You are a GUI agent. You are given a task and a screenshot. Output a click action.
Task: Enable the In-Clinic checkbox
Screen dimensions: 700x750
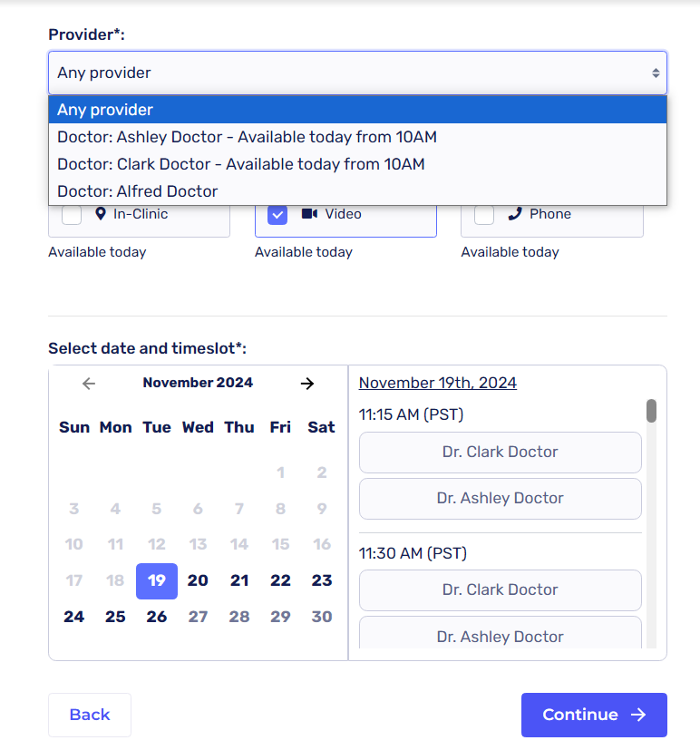click(72, 215)
